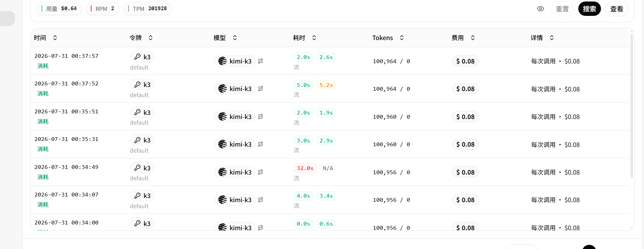Click the 重置 reset button

(x=562, y=9)
